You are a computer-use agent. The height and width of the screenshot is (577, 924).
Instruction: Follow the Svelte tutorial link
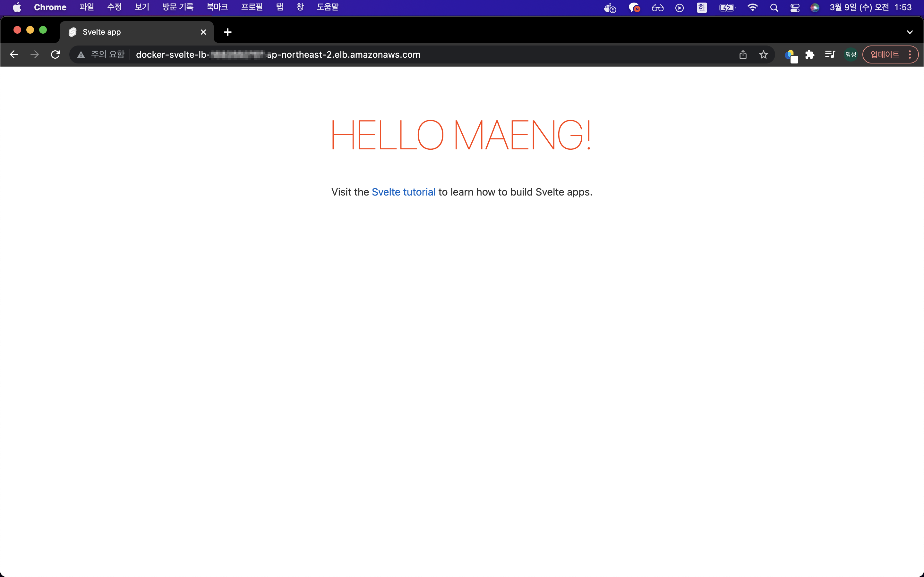coord(404,192)
